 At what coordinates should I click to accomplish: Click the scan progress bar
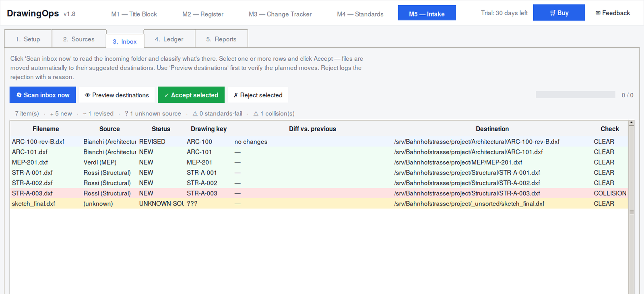pos(575,95)
